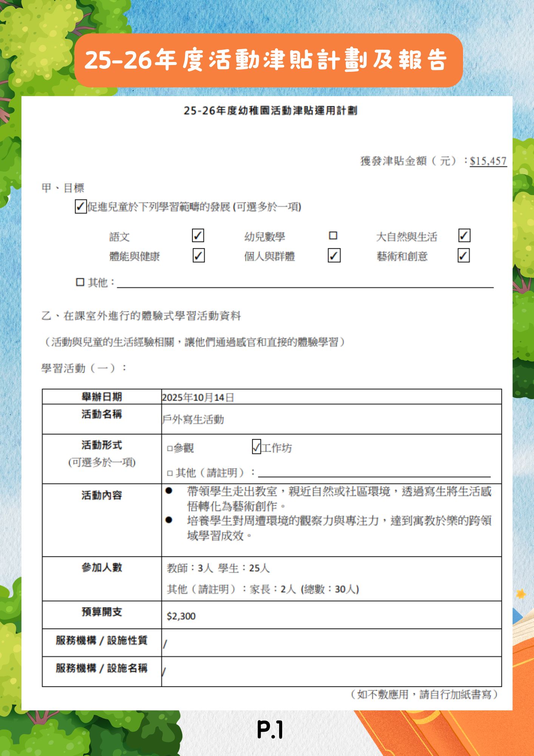Toggle the 大自然與生活 checkbox
Image resolution: width=534 pixels, height=756 pixels.
[464, 235]
